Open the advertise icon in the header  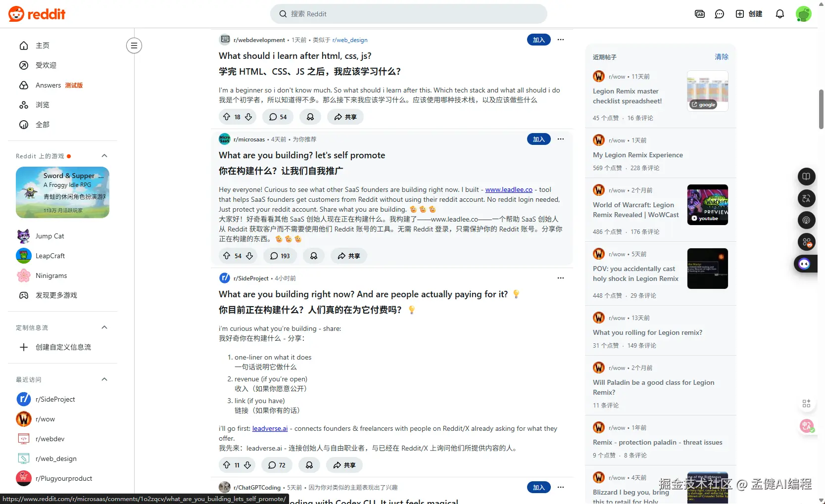(700, 14)
